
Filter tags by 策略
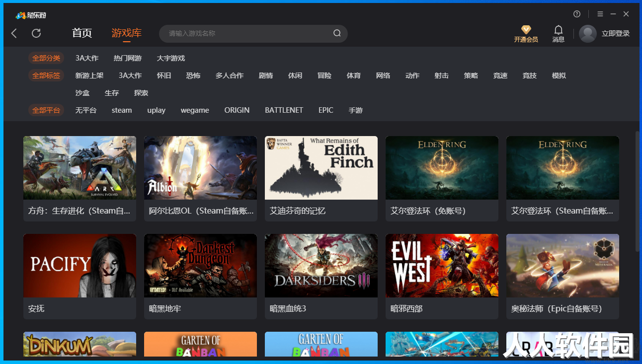click(471, 75)
